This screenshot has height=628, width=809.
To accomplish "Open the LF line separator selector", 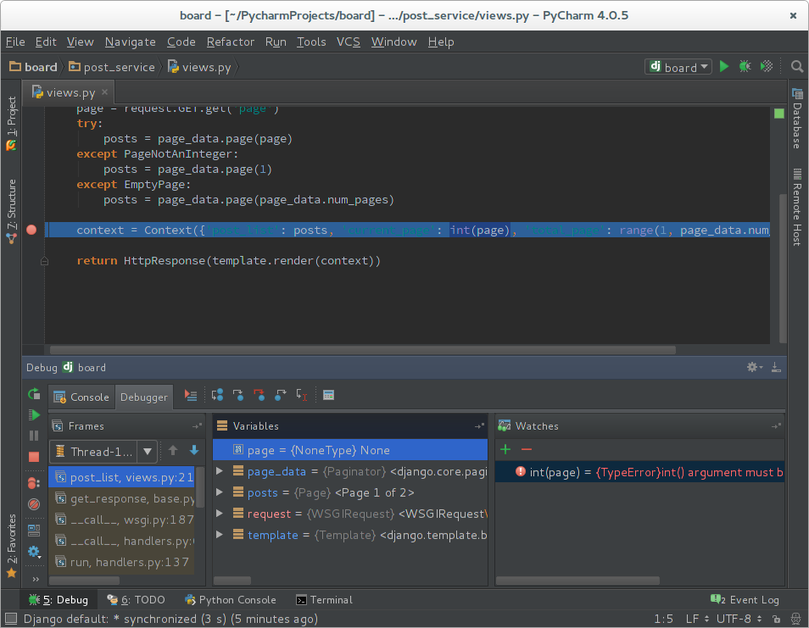I will pyautogui.click(x=697, y=619).
